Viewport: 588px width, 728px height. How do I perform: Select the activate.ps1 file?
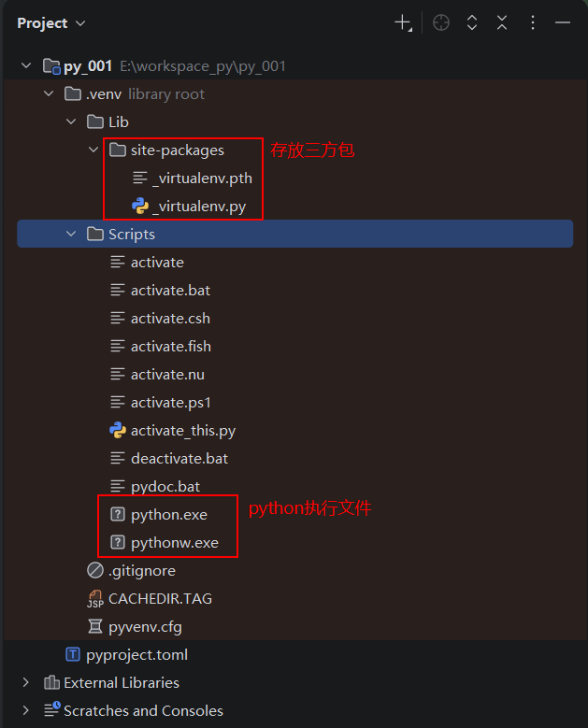[x=161, y=403]
